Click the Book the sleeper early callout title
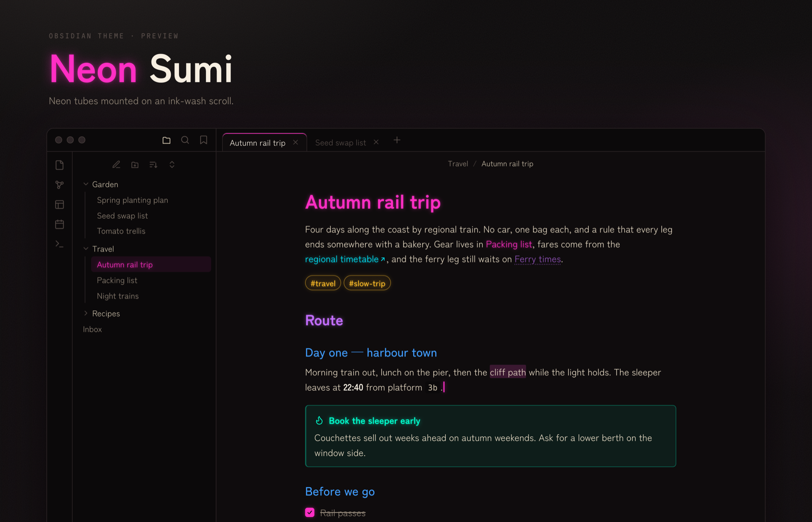The height and width of the screenshot is (522, 812). (374, 421)
